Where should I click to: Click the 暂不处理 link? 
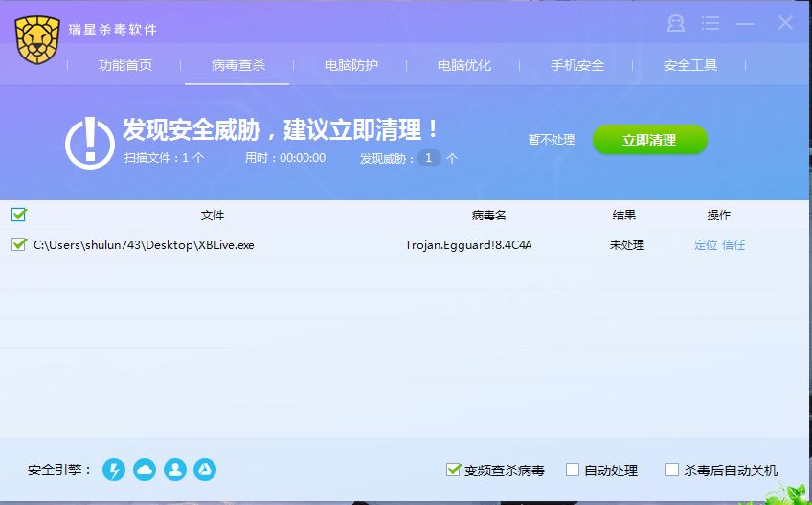552,140
